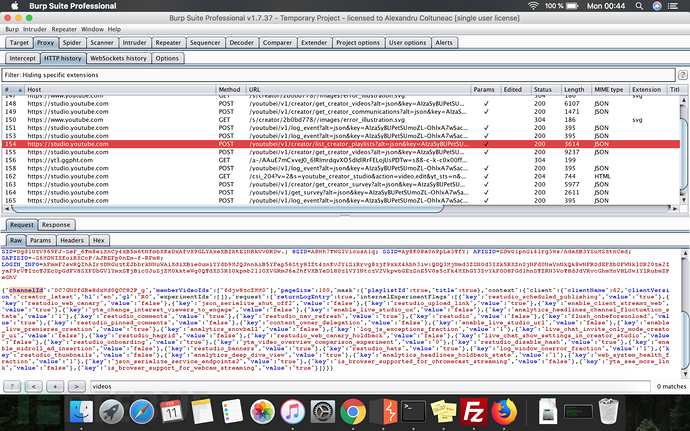Switch to the Target tab
Screen dimensions: 690x431
coord(19,43)
